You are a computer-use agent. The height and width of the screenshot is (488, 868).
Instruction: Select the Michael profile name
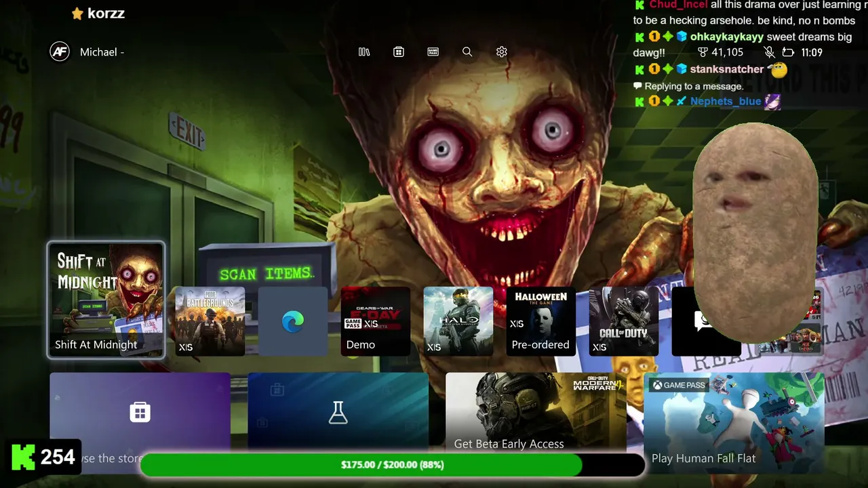(x=102, y=52)
